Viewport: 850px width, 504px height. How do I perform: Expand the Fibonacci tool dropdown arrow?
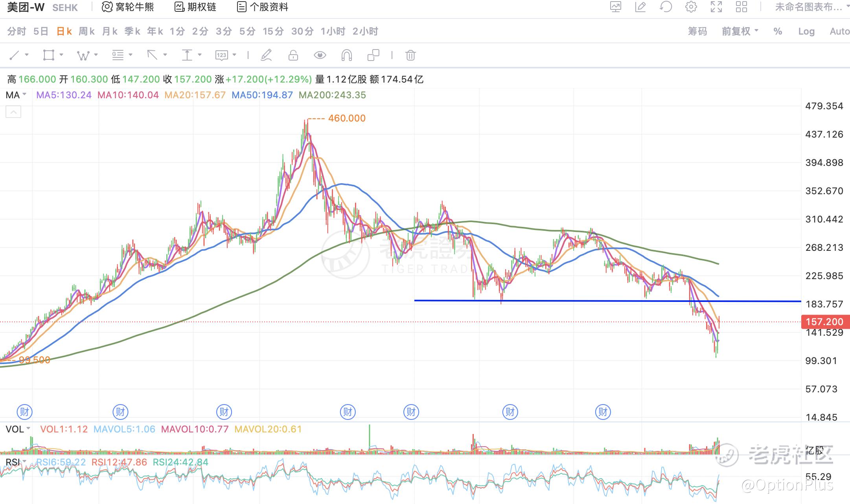point(131,55)
